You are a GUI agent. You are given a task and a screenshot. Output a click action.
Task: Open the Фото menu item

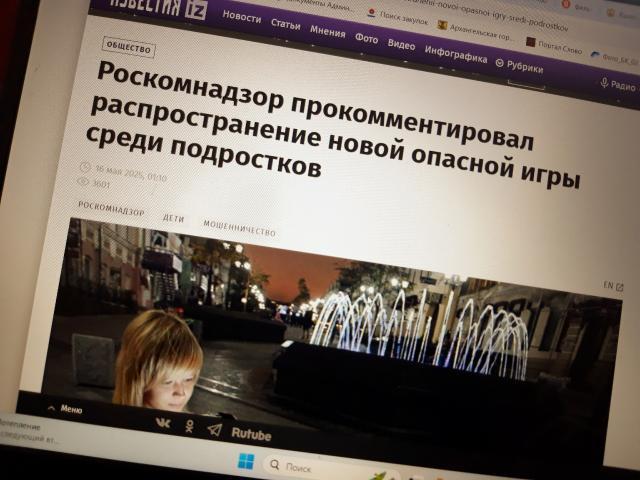point(366,38)
